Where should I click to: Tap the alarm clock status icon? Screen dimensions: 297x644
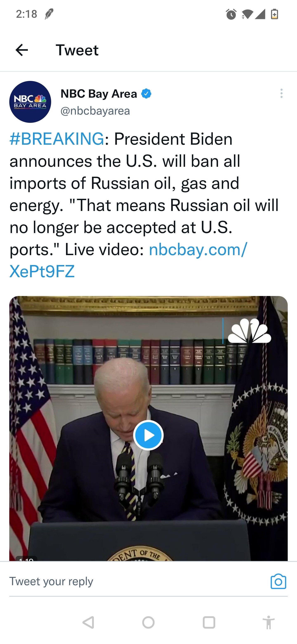[x=231, y=14]
